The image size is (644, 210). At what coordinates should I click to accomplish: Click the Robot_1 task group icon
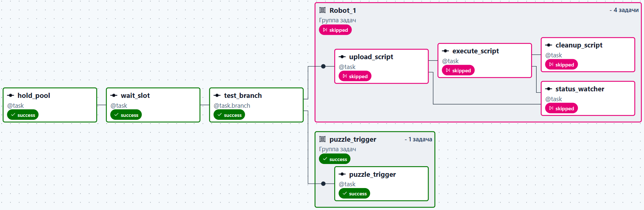[x=323, y=10]
